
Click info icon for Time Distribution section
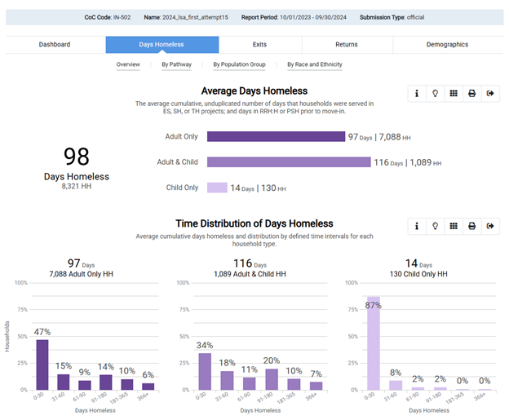tap(417, 226)
